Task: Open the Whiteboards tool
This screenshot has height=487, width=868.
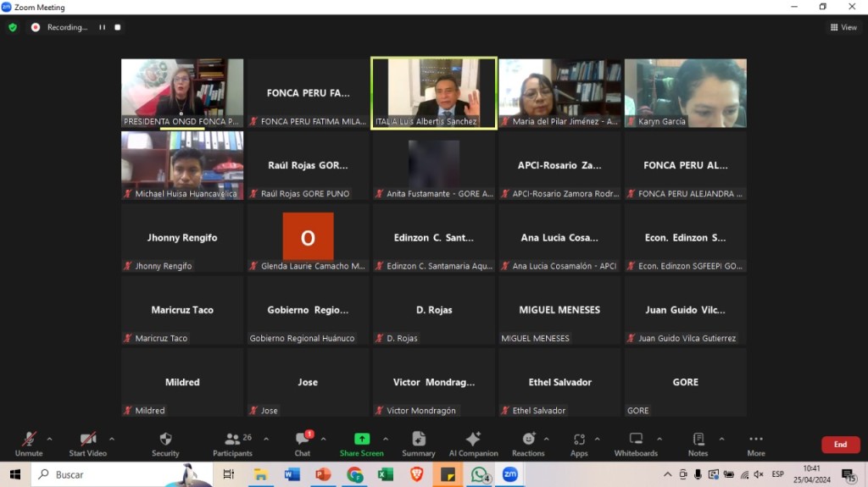Action: click(636, 443)
